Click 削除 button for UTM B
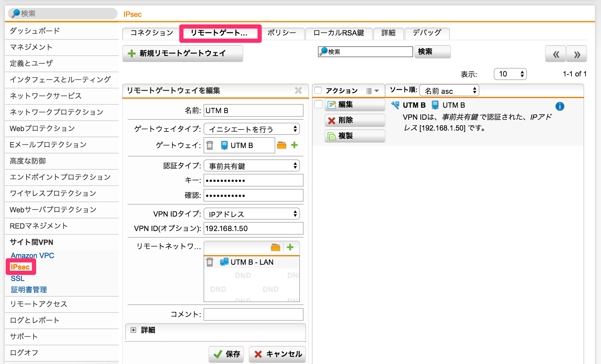 click(x=355, y=120)
